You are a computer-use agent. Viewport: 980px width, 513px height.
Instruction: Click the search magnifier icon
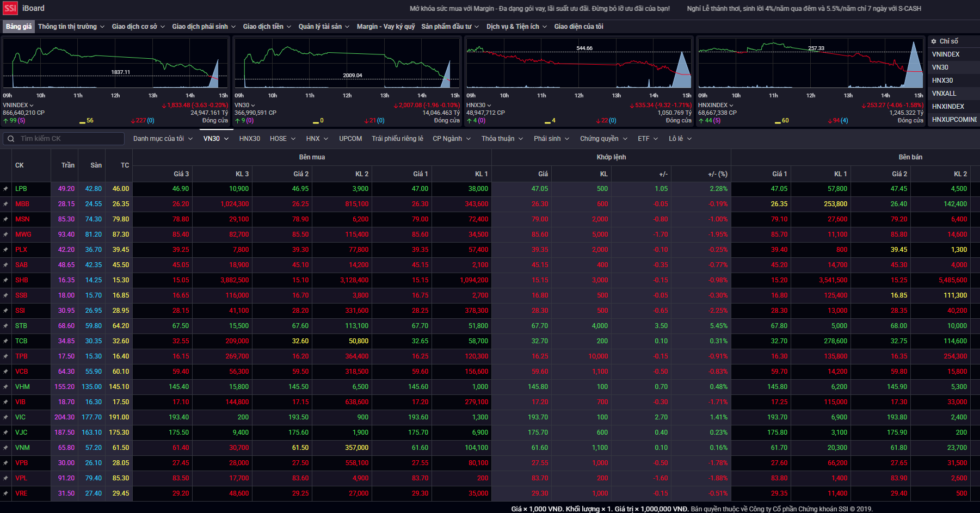pyautogui.click(x=11, y=139)
